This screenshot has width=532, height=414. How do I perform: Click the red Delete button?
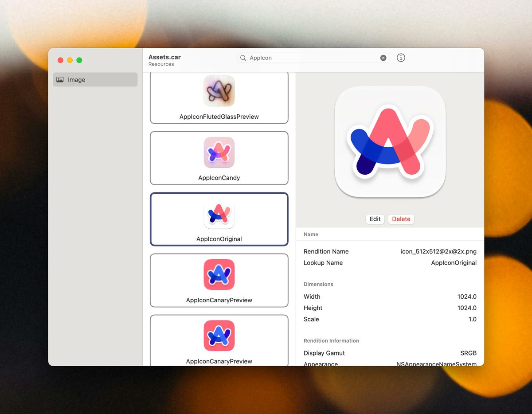coord(401,219)
